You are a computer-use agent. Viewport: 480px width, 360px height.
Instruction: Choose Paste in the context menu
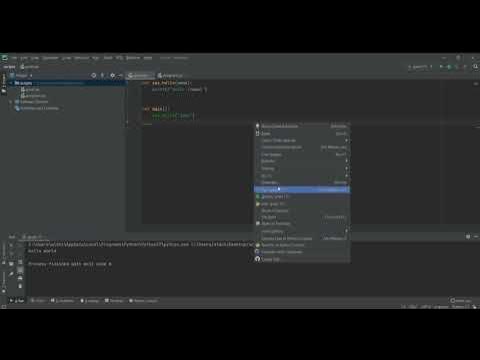click(x=302, y=133)
